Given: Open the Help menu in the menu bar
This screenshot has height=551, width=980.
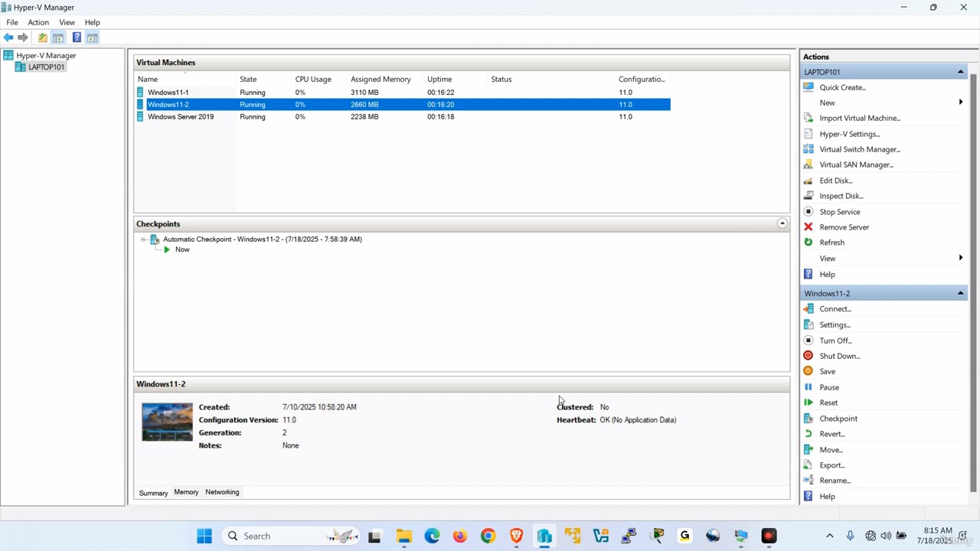Looking at the screenshot, I should point(92,22).
